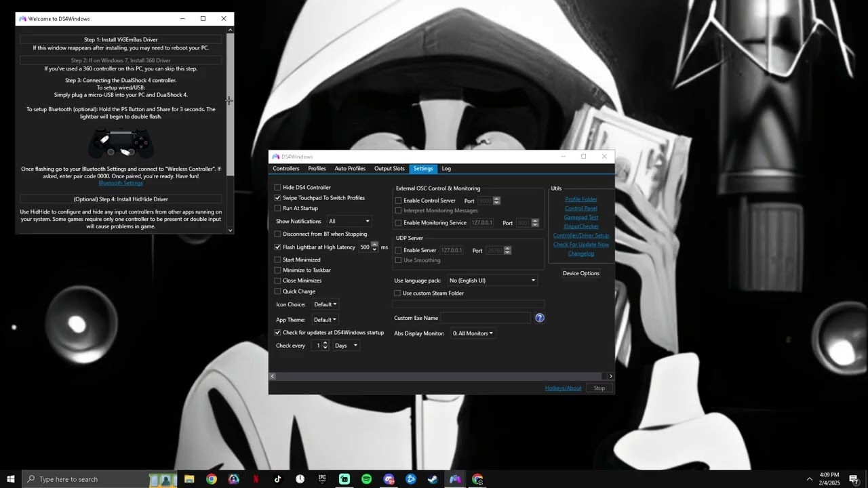Enable the UDP Server checkbox
868x488 pixels.
[398, 251]
